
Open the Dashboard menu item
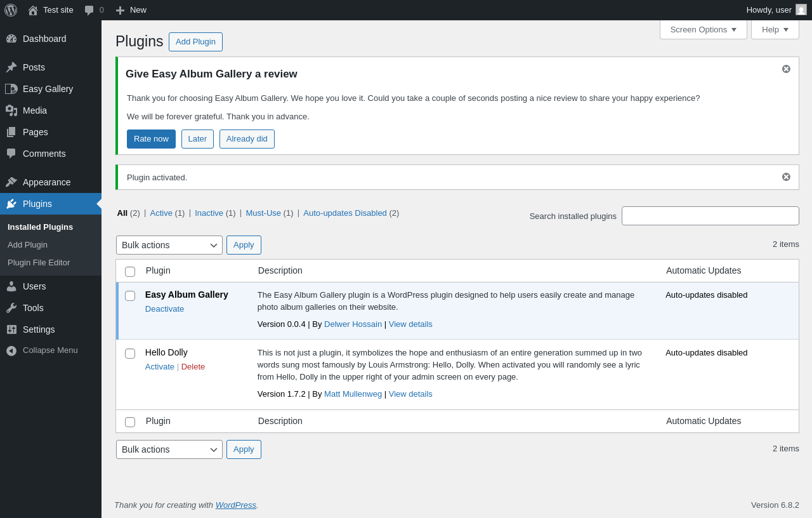pos(51,39)
